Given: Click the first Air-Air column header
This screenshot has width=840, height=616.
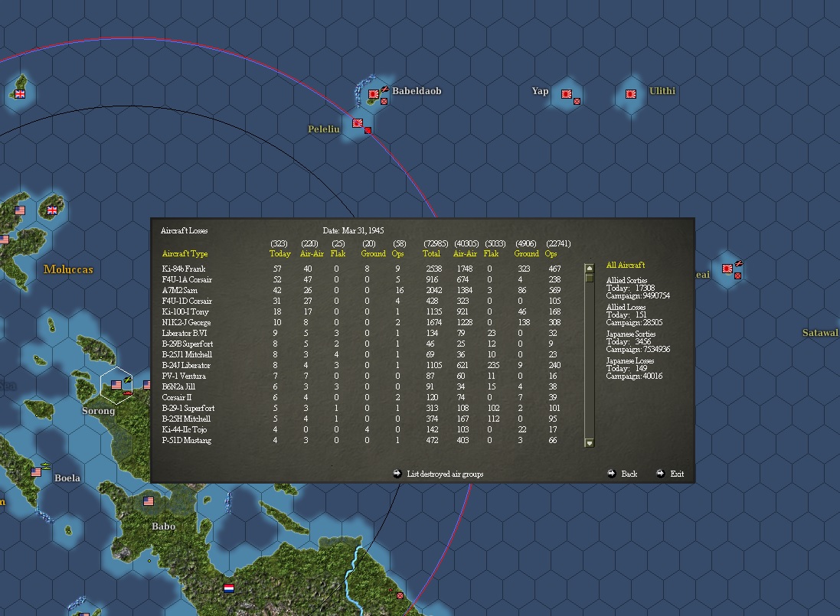Looking at the screenshot, I should point(312,254).
